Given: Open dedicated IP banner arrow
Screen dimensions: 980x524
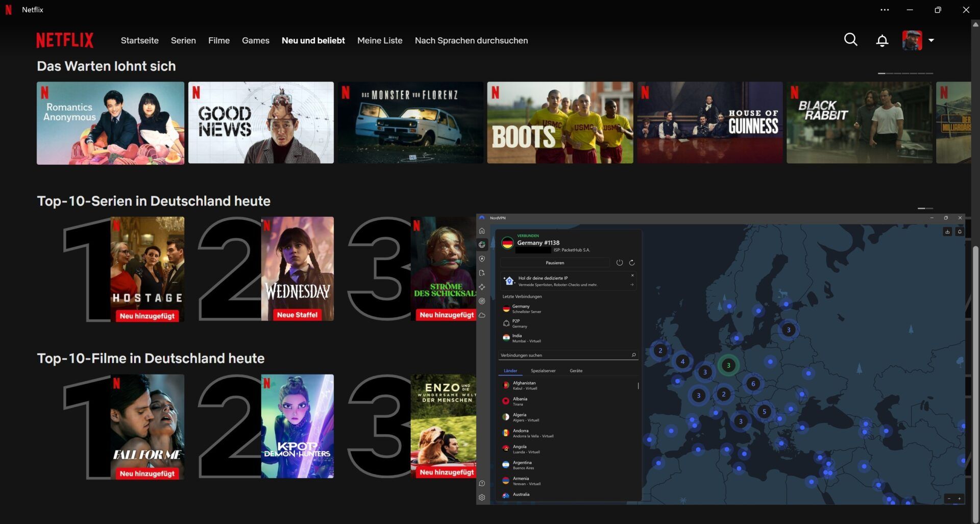Looking at the screenshot, I should (x=632, y=285).
